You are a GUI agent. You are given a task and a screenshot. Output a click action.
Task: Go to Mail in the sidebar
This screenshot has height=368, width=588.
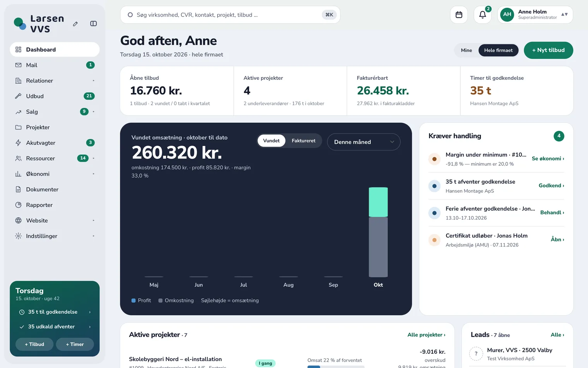[55, 65]
